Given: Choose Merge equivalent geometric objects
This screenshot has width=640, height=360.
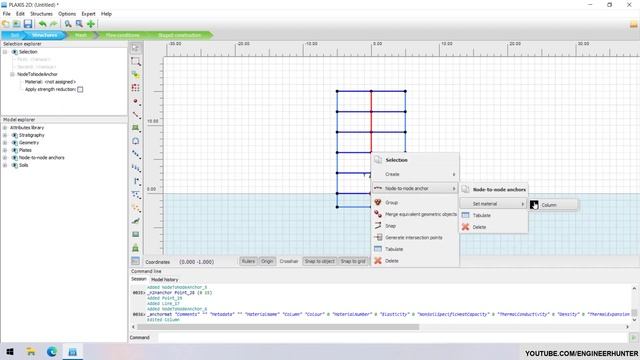Looking at the screenshot, I should pos(415,214).
